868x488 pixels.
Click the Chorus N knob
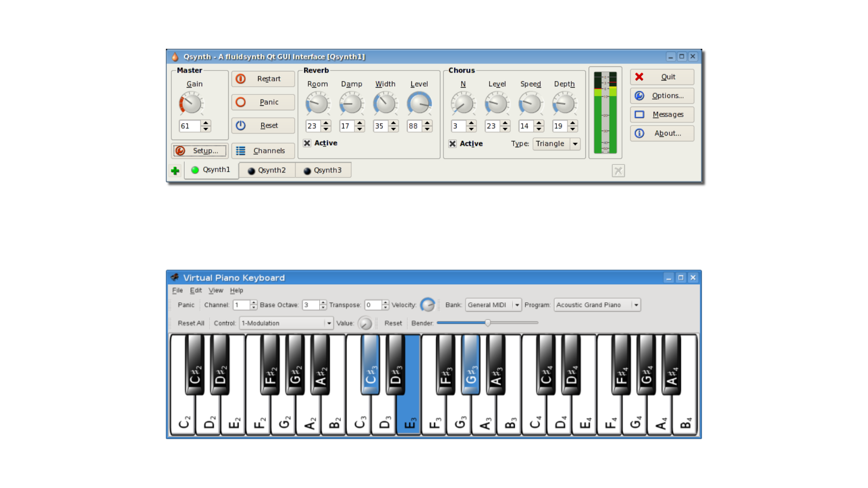463,103
